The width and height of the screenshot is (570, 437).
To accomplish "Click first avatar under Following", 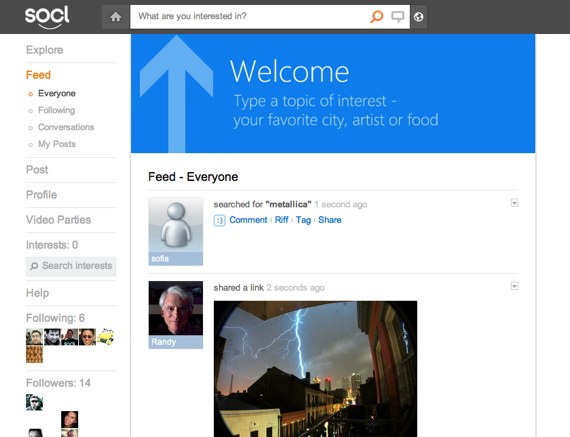I will (34, 337).
